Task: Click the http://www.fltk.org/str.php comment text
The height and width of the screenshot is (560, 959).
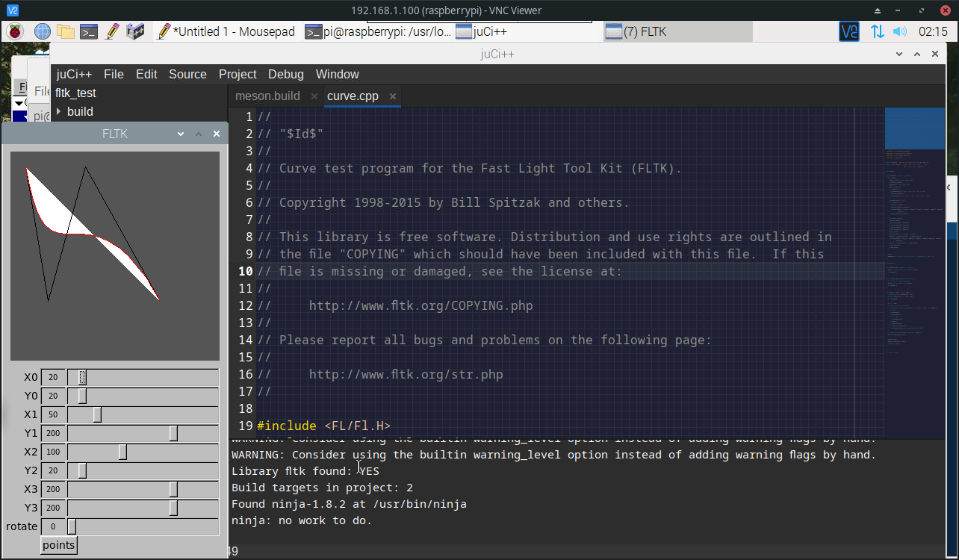Action: [406, 375]
